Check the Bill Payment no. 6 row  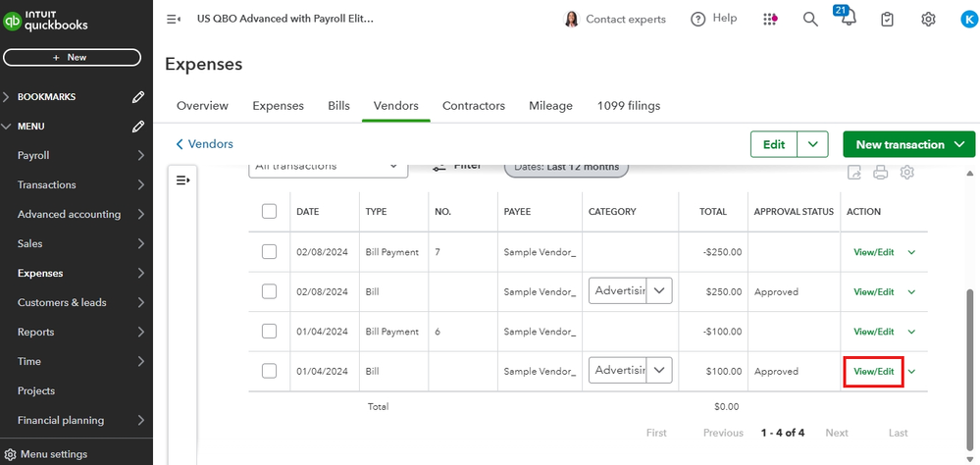click(270, 332)
